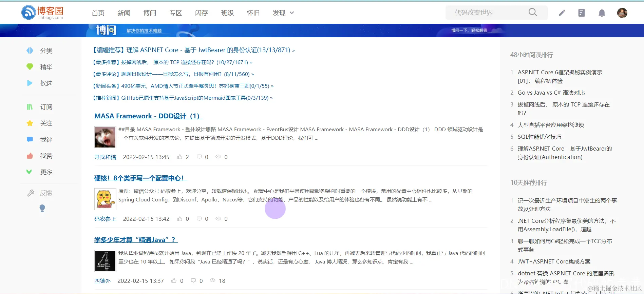Expand the 更多 sidebar section
644x294 pixels.
click(x=39, y=172)
